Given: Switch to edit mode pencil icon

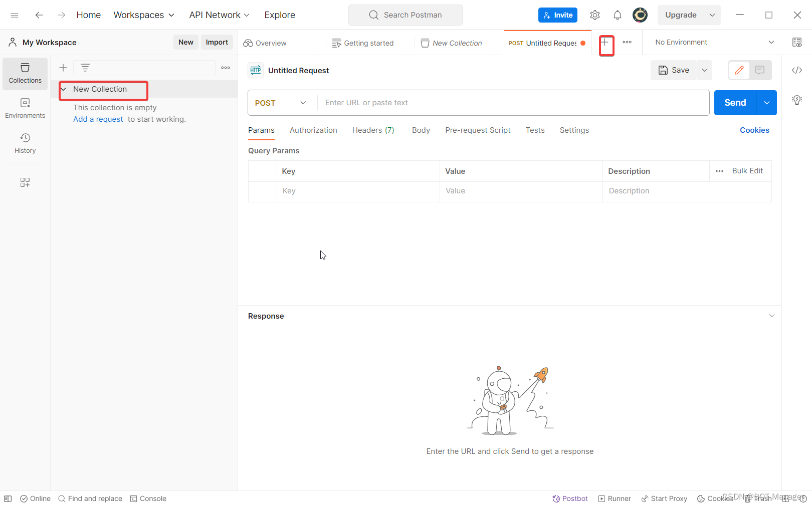Looking at the screenshot, I should tap(739, 70).
